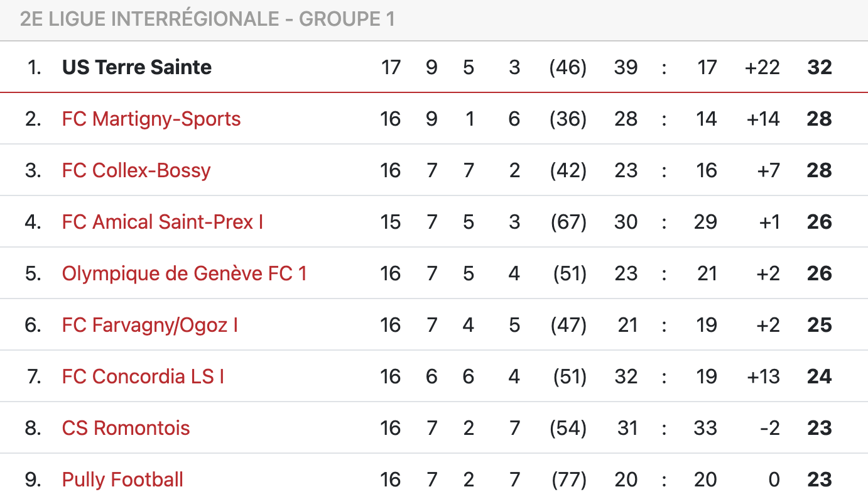Click the 17 matches played by Terre Sainte
Viewport: 868px width, 499px height.
(391, 67)
